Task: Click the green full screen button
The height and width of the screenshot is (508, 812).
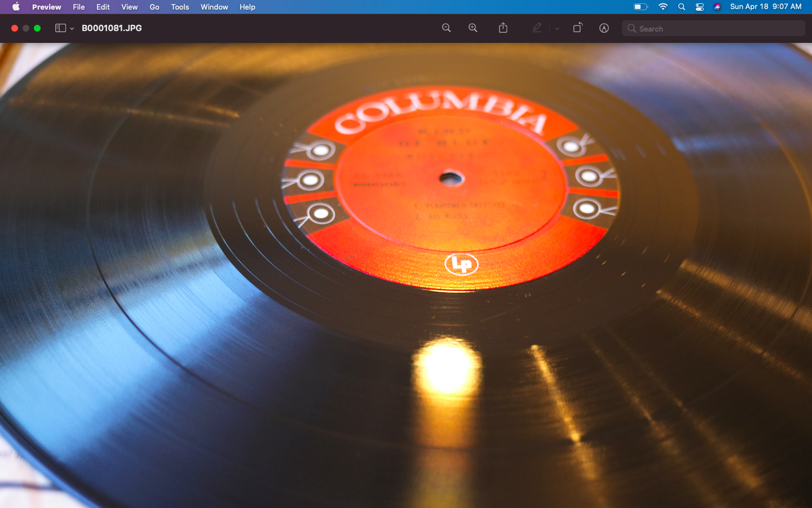Action: click(x=37, y=28)
